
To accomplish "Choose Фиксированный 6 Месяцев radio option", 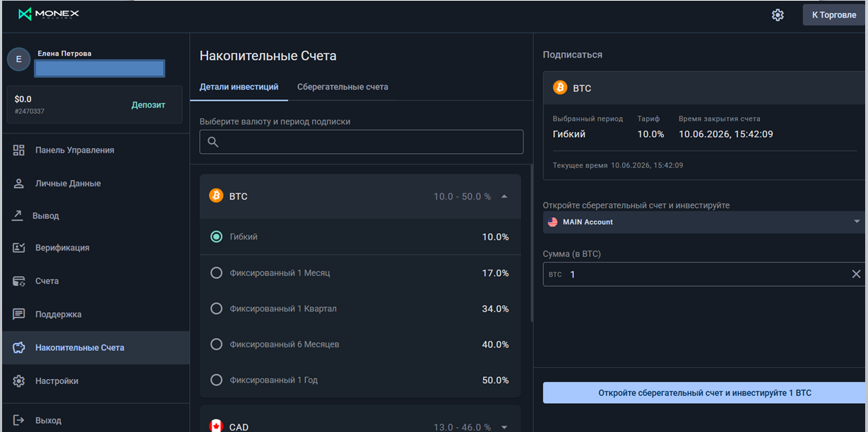I will click(217, 344).
